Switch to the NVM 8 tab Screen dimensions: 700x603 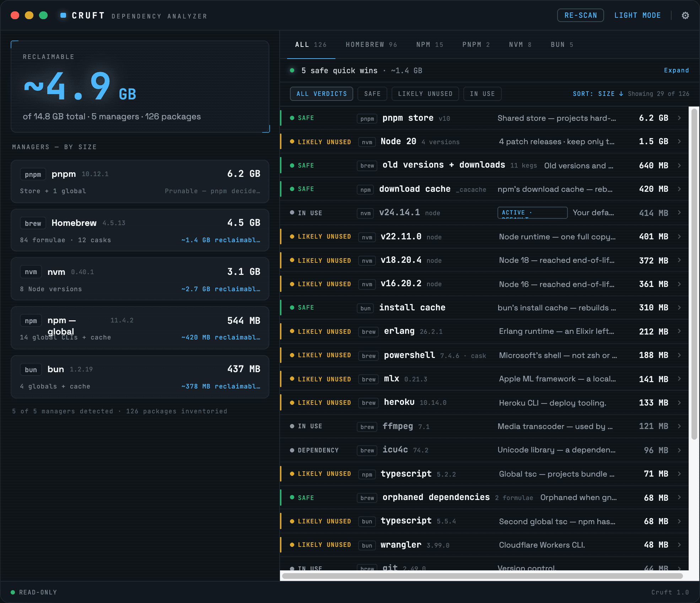[x=520, y=45]
